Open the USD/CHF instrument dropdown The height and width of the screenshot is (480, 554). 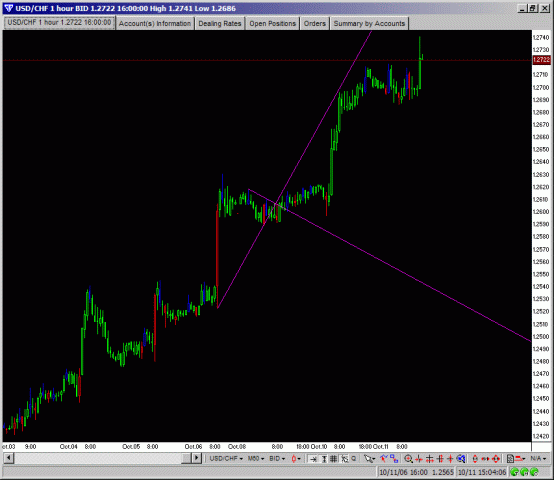(226, 458)
